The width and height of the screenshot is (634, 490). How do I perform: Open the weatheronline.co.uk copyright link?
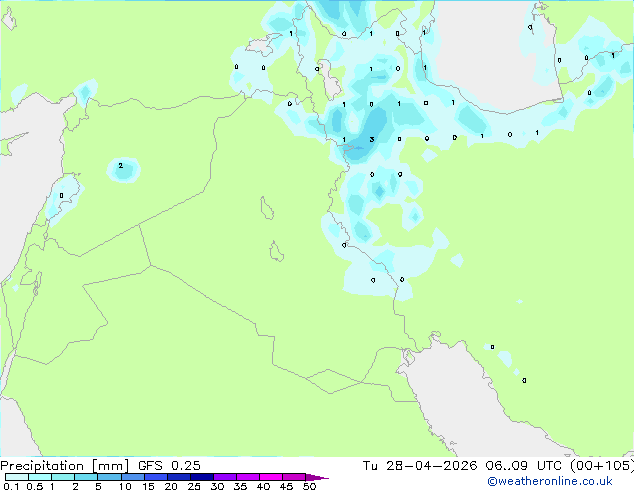550,481
